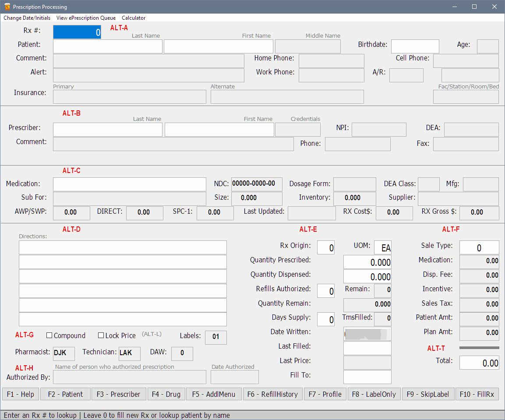Click the Fac/Station/Room/Bed field

click(466, 97)
